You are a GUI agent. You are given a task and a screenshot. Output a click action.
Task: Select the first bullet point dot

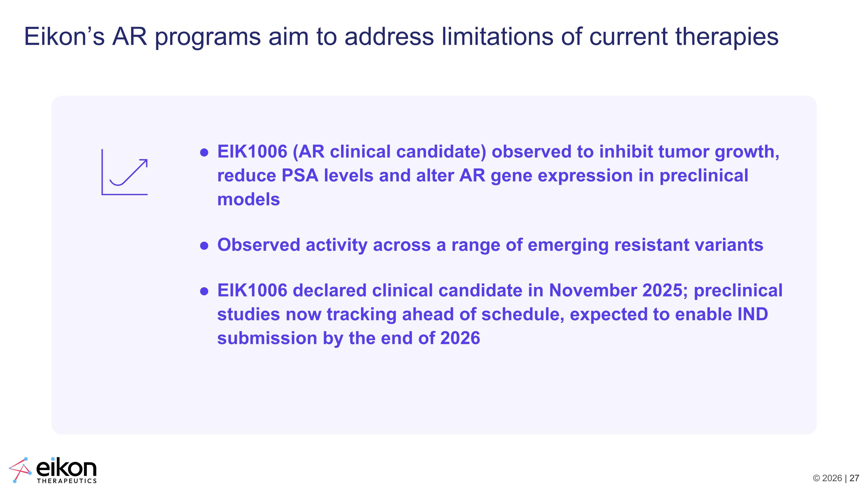pos(204,152)
